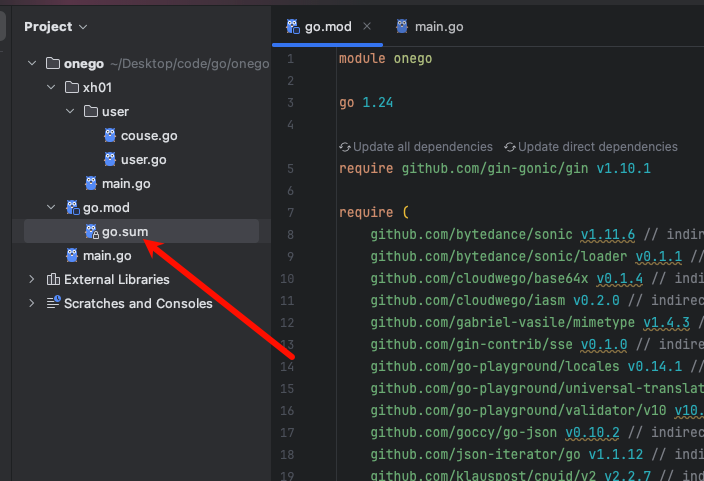
Task: Click gopher icon of xh01 main.go
Action: 91,183
